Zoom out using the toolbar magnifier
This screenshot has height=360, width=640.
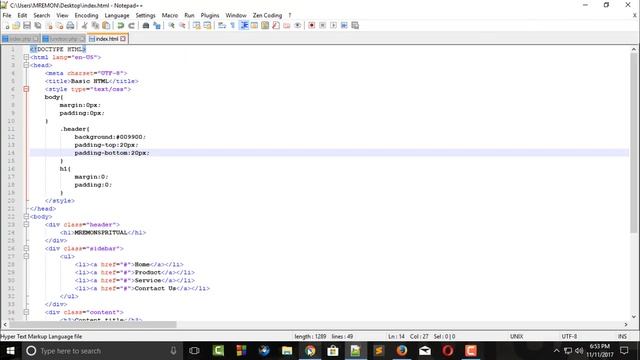182,26
